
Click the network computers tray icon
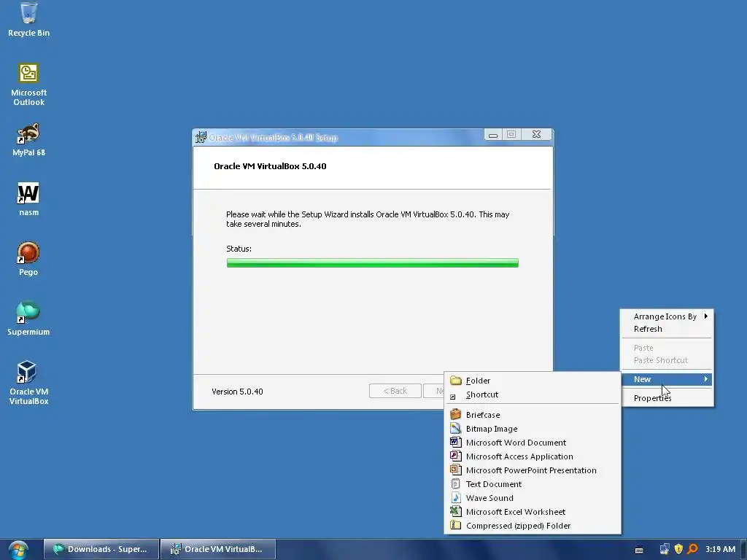coord(665,549)
